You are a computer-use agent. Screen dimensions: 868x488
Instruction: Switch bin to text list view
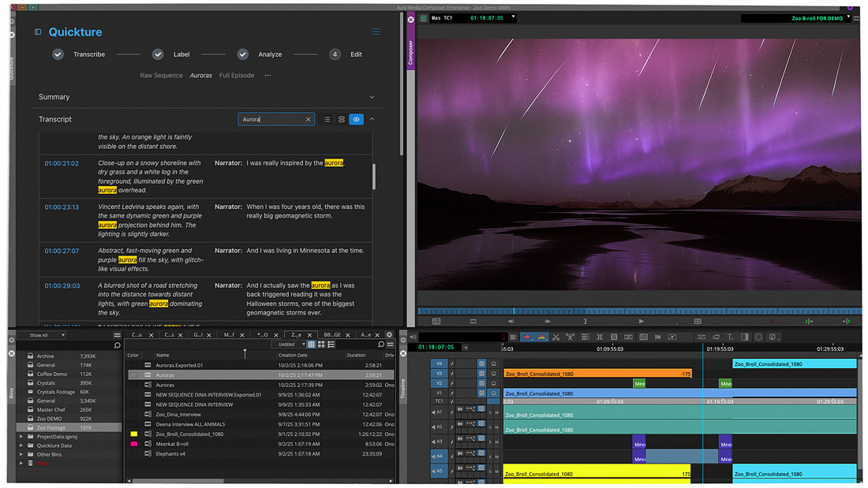point(312,345)
